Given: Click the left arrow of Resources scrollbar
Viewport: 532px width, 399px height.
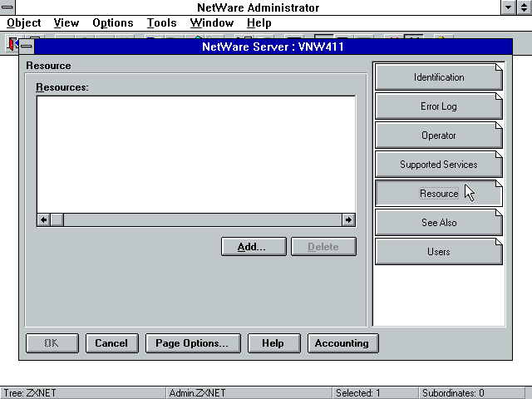Looking at the screenshot, I should pos(44,219).
